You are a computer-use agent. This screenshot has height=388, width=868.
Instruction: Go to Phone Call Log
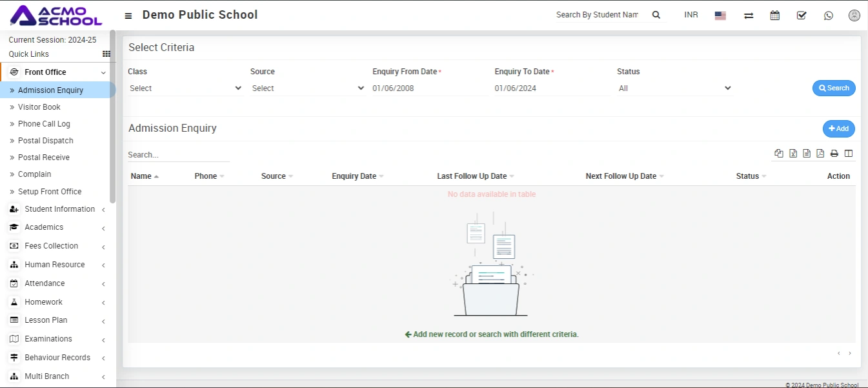pos(44,124)
